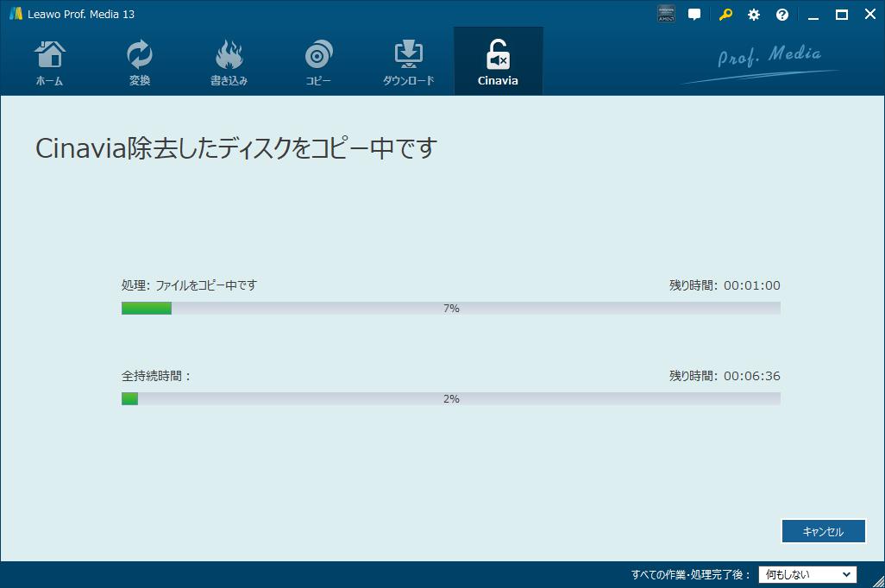Select the Cinavia tab
This screenshot has height=588, width=885.
click(x=498, y=62)
